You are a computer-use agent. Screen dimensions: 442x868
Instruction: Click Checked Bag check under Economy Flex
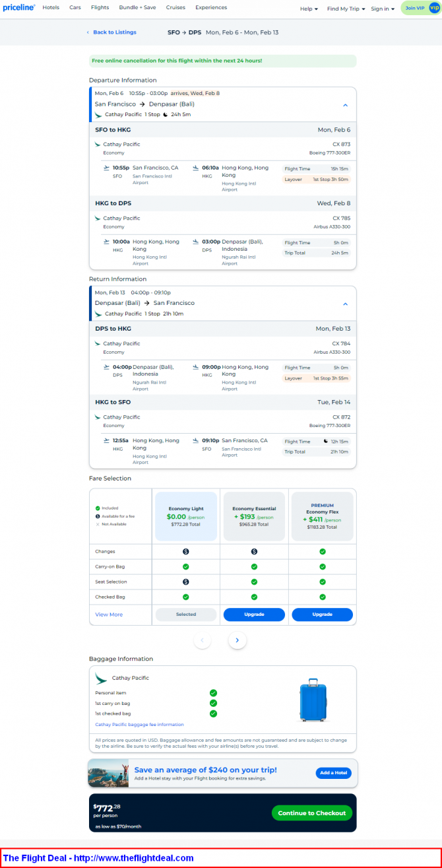323,597
